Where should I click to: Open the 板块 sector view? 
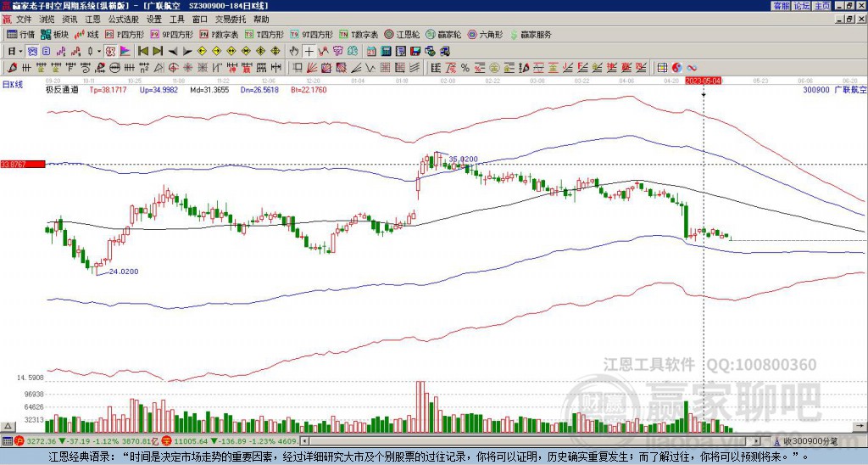click(x=54, y=34)
